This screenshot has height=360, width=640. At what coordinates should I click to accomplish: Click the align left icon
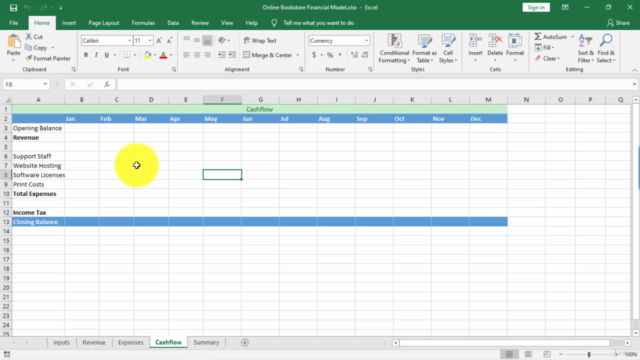tap(187, 55)
